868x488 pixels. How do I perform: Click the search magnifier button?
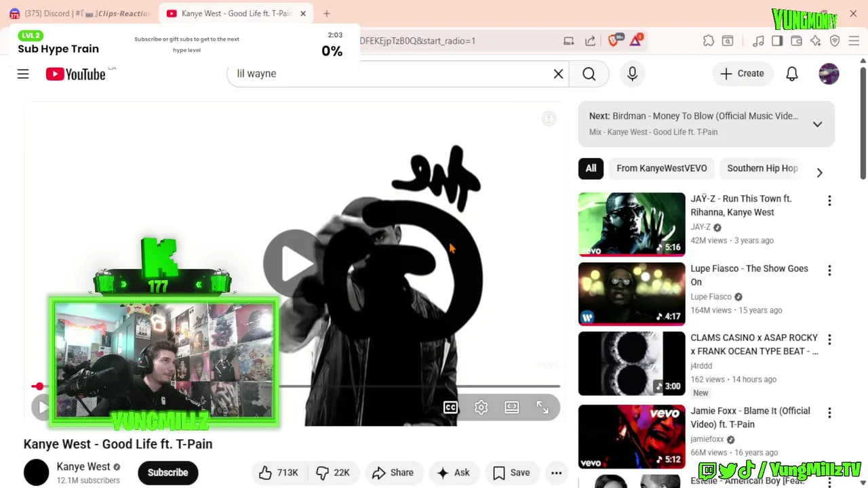click(x=589, y=74)
